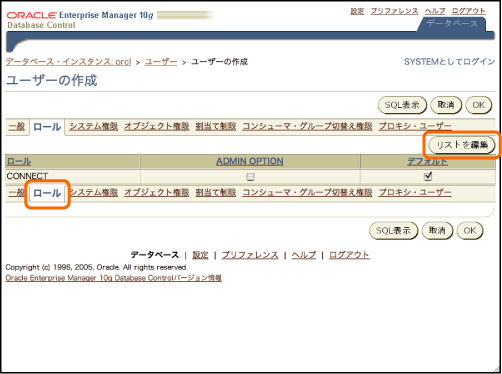Select the データベース tab in header

pyautogui.click(x=452, y=24)
